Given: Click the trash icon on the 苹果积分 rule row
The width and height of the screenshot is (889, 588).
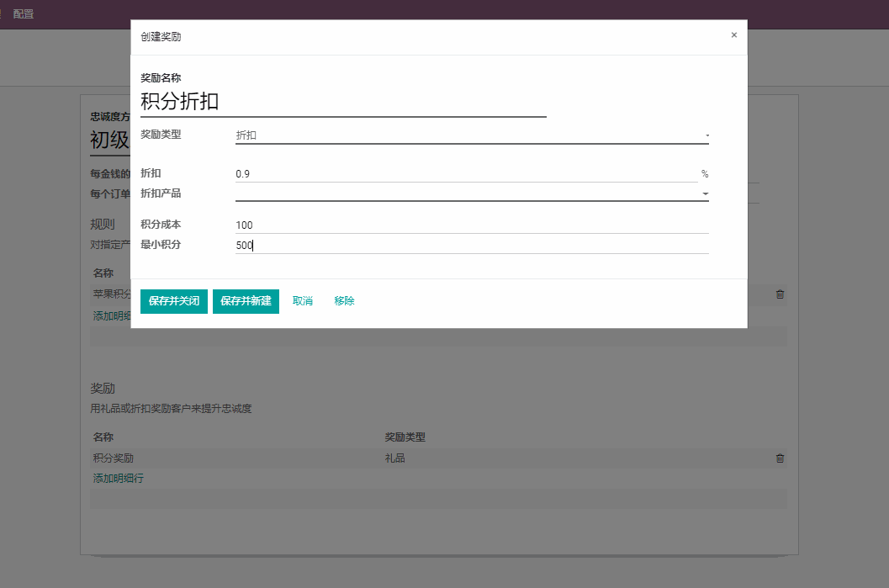Looking at the screenshot, I should click(x=780, y=294).
